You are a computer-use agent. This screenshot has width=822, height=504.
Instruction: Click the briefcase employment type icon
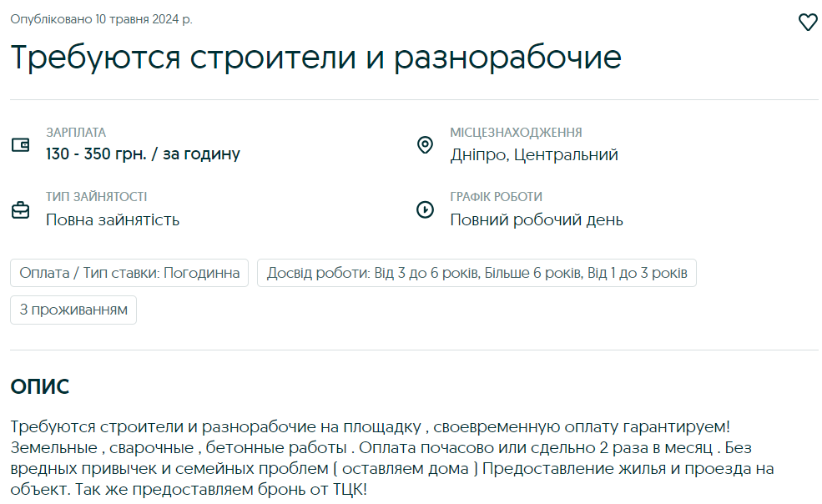coord(20,210)
